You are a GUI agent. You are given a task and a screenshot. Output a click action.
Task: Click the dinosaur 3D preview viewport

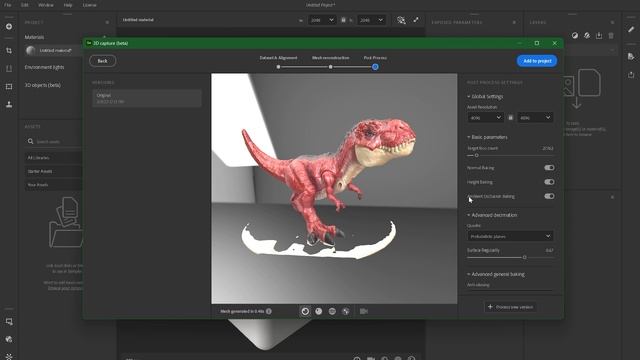pos(334,189)
